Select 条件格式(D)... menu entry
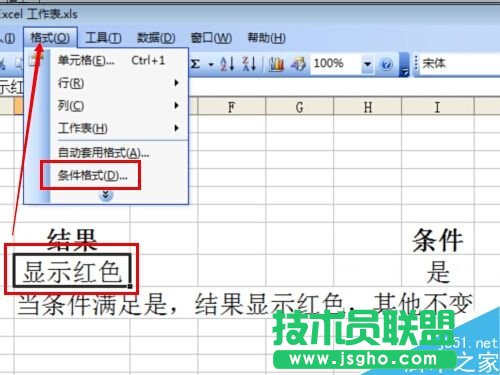 click(119, 175)
